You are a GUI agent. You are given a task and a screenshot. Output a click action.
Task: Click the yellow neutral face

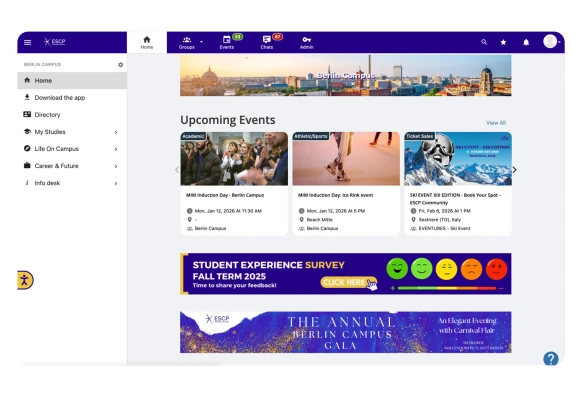446,269
